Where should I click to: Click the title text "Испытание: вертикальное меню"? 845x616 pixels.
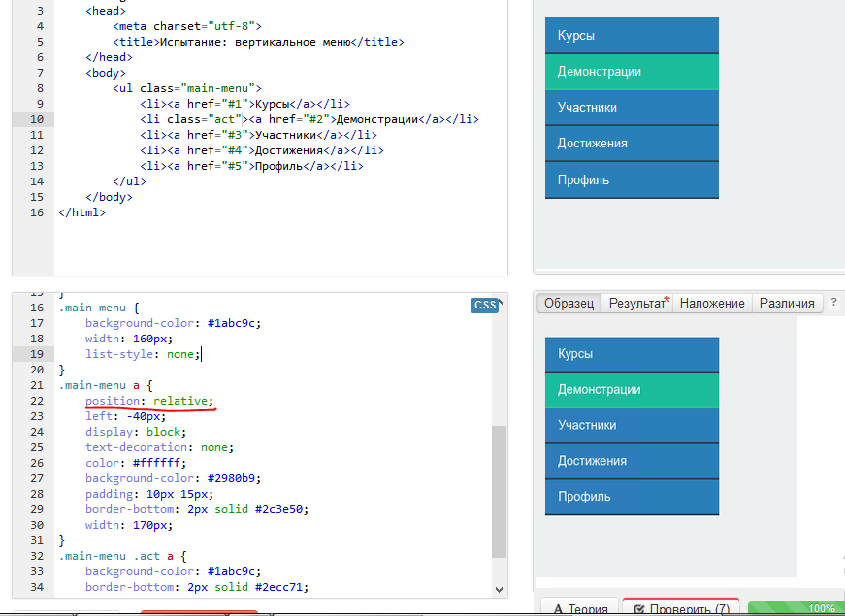pos(255,42)
